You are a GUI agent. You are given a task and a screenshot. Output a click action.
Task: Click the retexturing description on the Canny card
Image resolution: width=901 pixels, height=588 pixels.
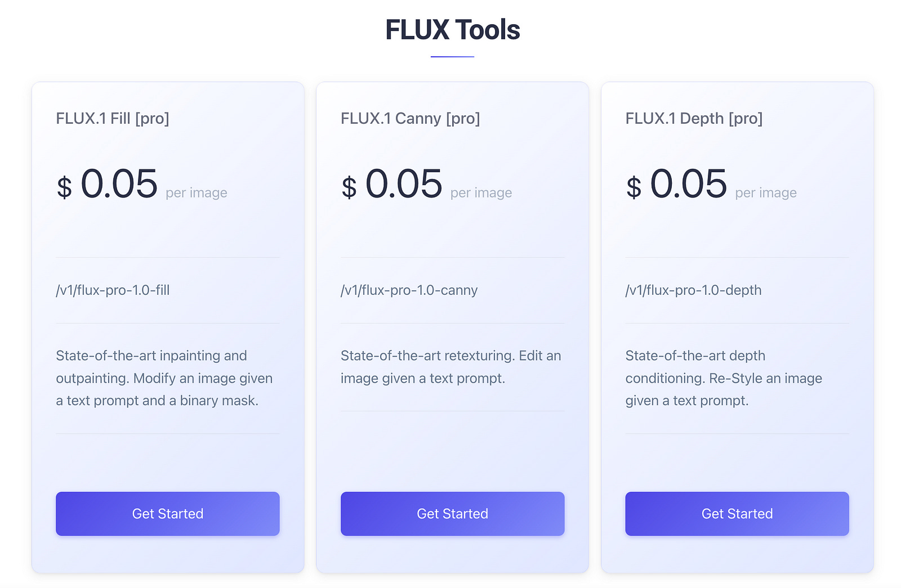point(450,367)
